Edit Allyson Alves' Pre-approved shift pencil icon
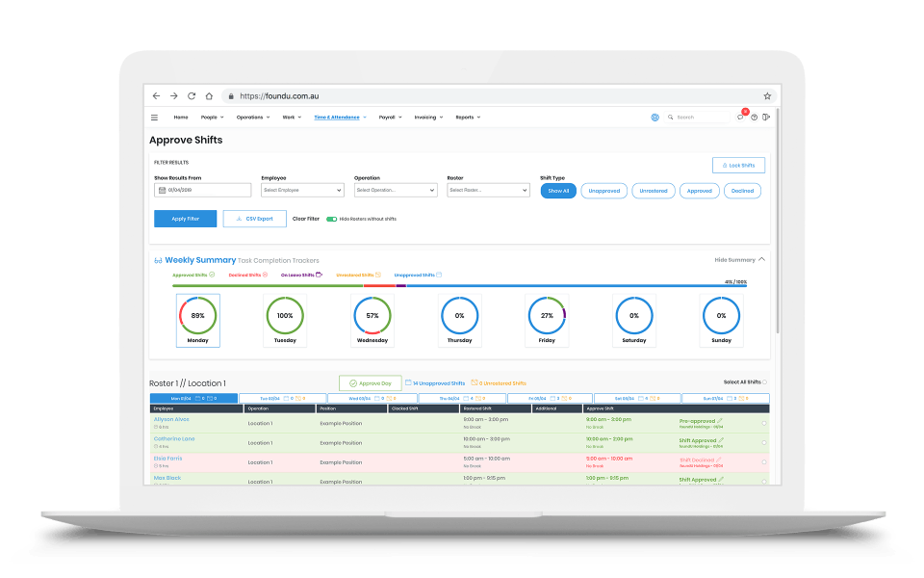 [x=720, y=421]
